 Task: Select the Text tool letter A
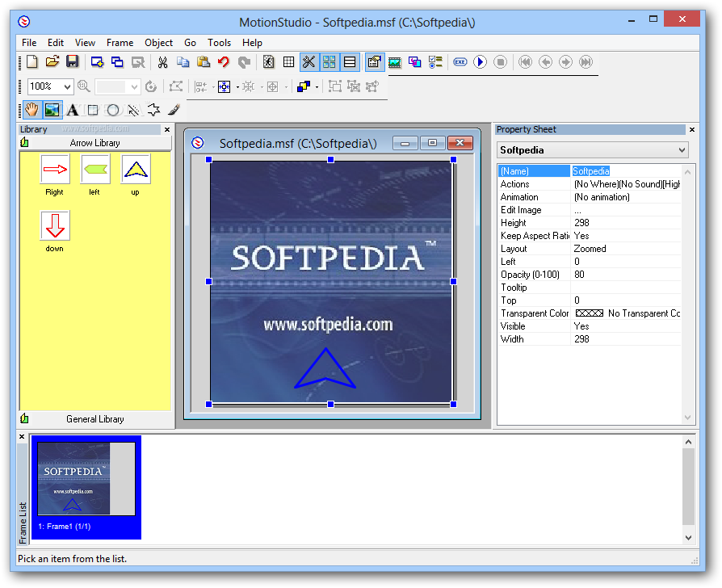(x=73, y=110)
